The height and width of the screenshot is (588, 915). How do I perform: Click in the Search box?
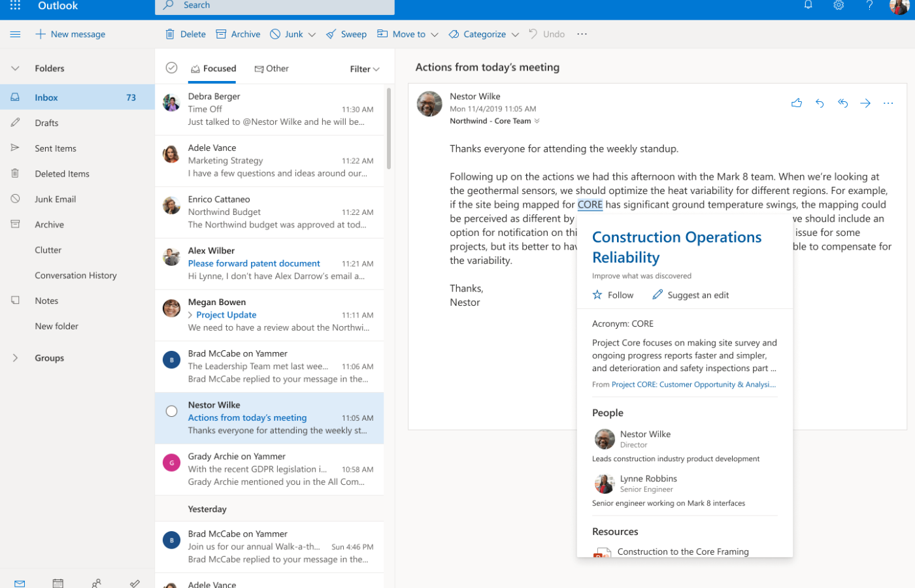pos(274,6)
